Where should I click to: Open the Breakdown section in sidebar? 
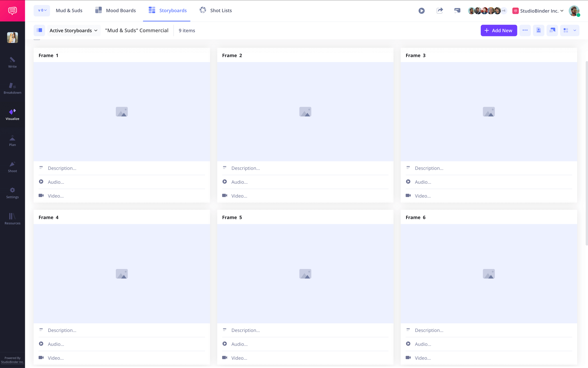12,88
